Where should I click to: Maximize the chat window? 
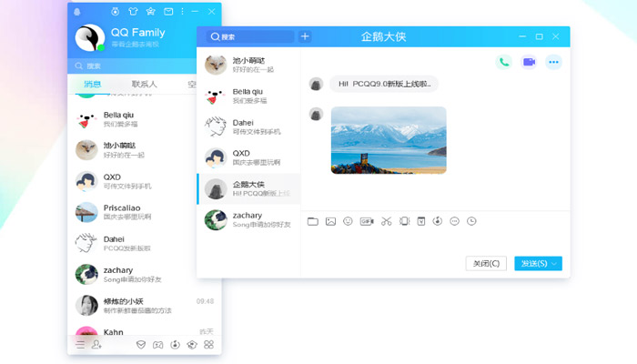539,37
